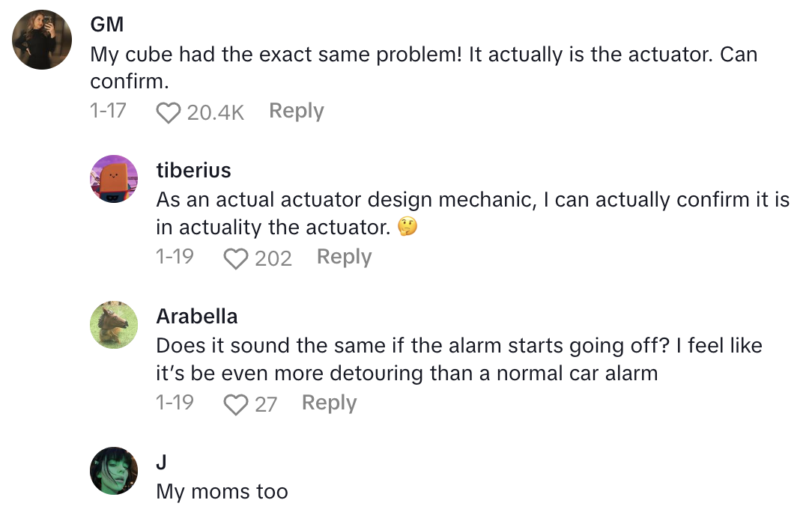Reply to tiberius's comment
The image size is (812, 509).
[x=344, y=257]
